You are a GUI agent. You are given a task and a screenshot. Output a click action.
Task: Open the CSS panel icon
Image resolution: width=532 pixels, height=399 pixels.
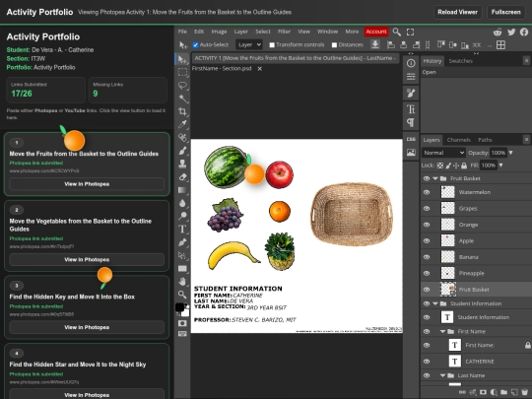coord(411,139)
